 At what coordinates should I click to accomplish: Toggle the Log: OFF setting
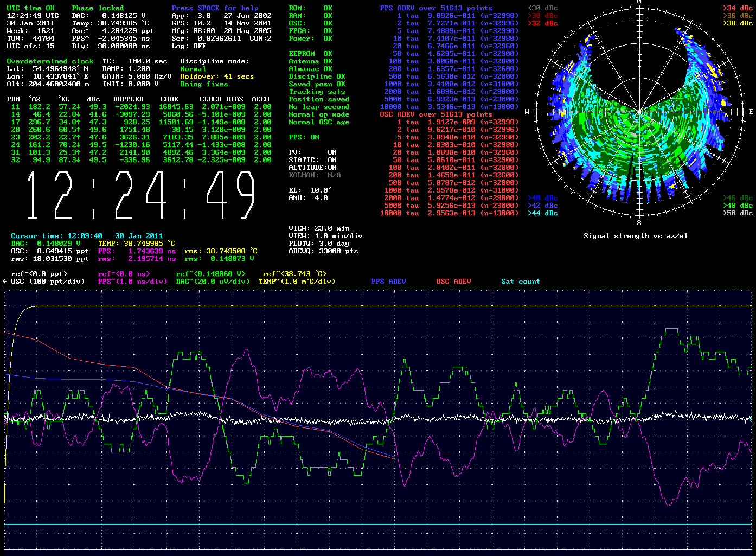click(189, 46)
